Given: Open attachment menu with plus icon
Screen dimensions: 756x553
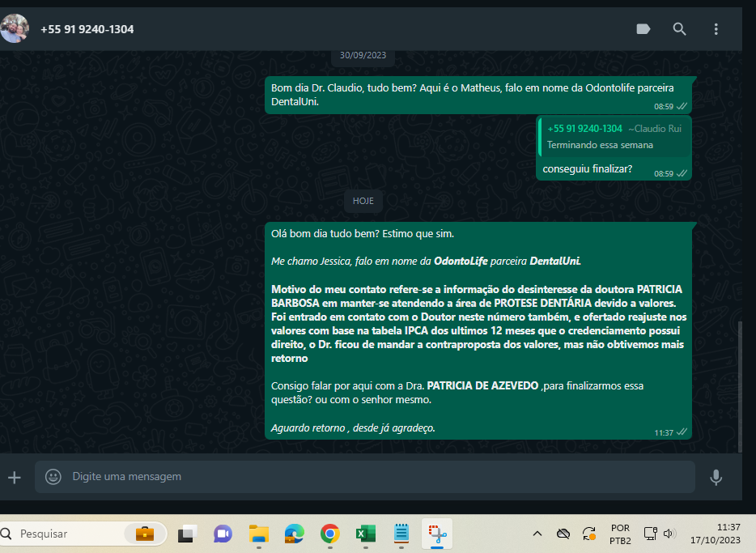Looking at the screenshot, I should (x=15, y=477).
